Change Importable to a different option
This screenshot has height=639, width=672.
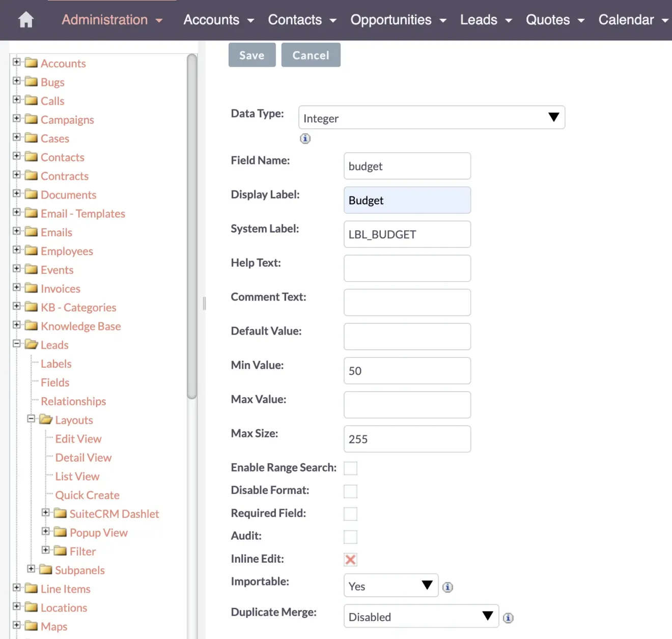(x=390, y=586)
